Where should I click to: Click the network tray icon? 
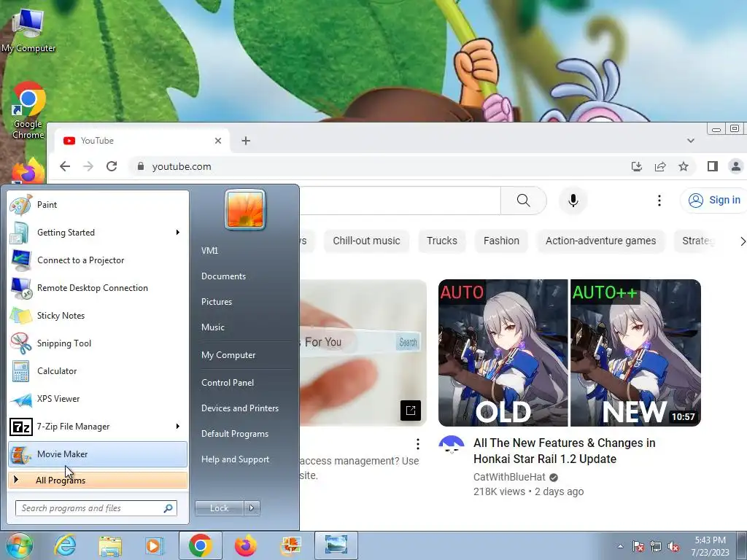coord(656,546)
